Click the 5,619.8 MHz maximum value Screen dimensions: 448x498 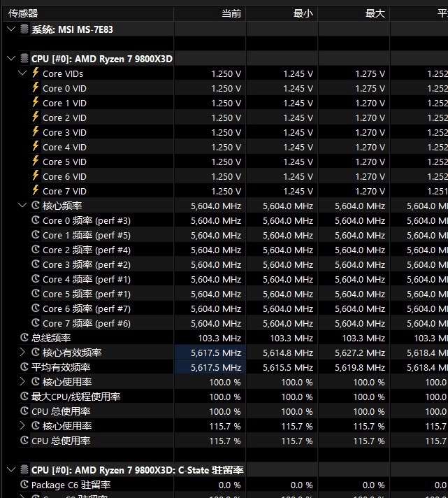pyautogui.click(x=360, y=367)
